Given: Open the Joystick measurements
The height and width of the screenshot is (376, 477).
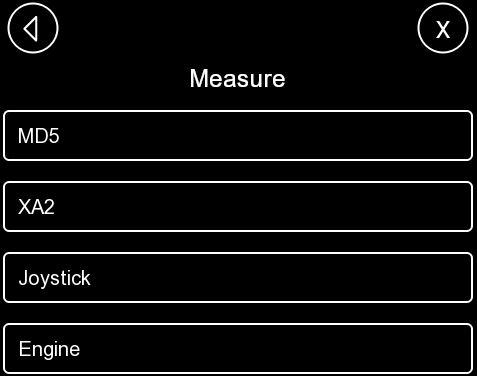Looking at the screenshot, I should pos(238,278).
